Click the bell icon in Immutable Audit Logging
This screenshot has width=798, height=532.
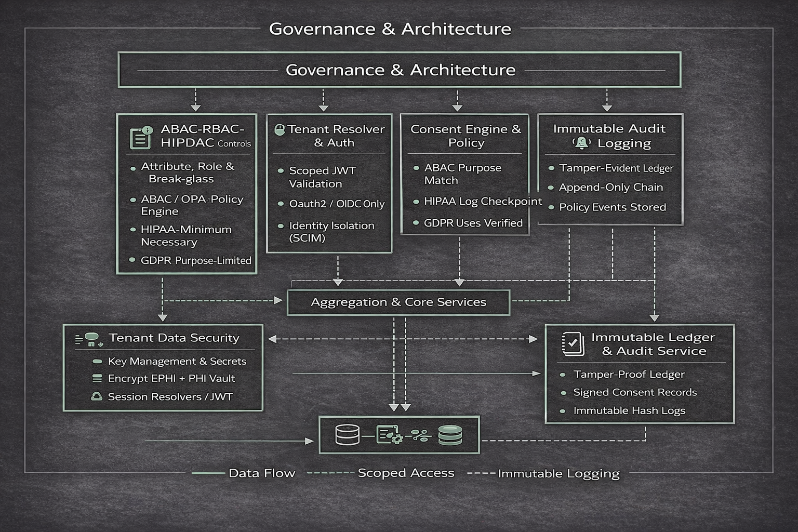(581, 143)
